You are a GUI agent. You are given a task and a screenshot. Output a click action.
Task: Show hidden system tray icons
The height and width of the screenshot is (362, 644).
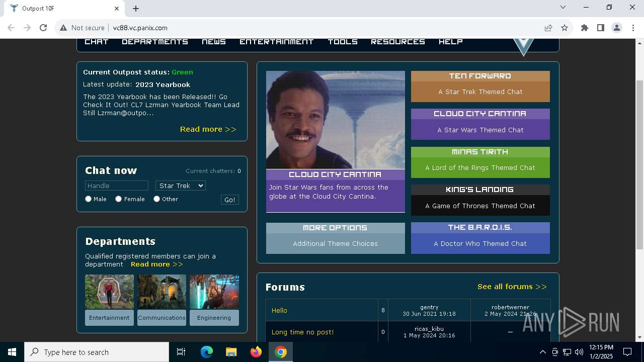point(542,352)
